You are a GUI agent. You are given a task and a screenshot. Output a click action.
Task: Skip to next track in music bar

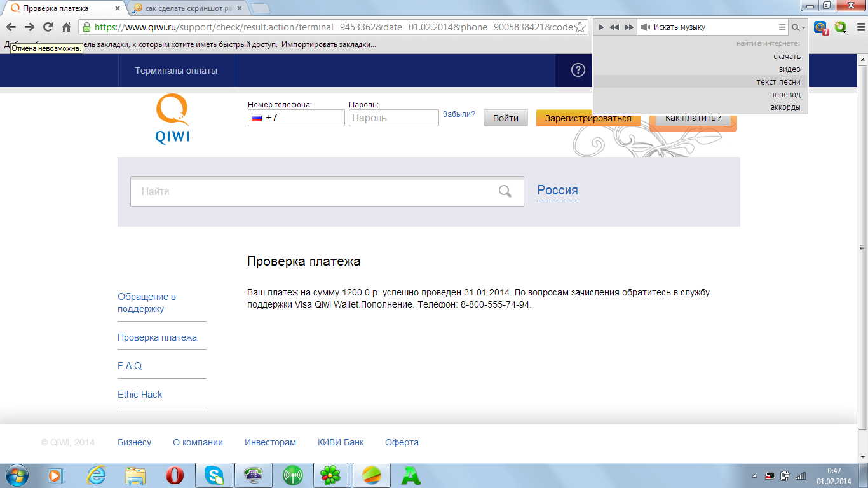(629, 27)
